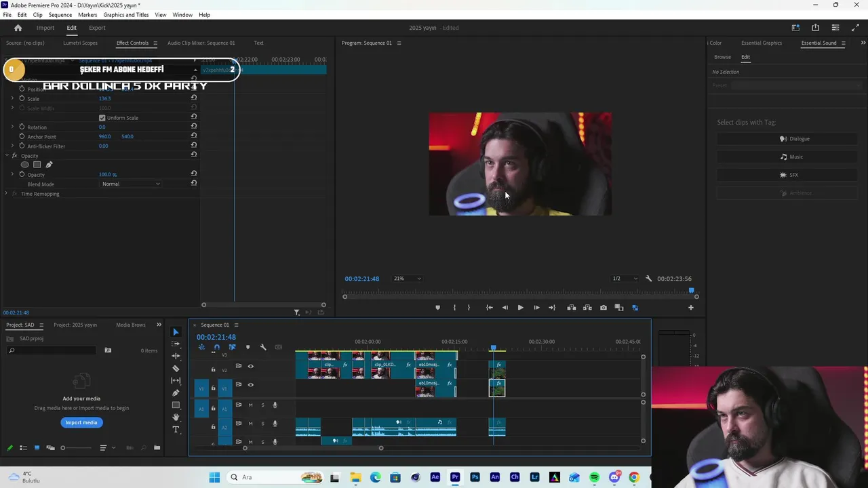The width and height of the screenshot is (868, 488).
Task: Toggle V2 track output eye icon
Action: pos(251,366)
